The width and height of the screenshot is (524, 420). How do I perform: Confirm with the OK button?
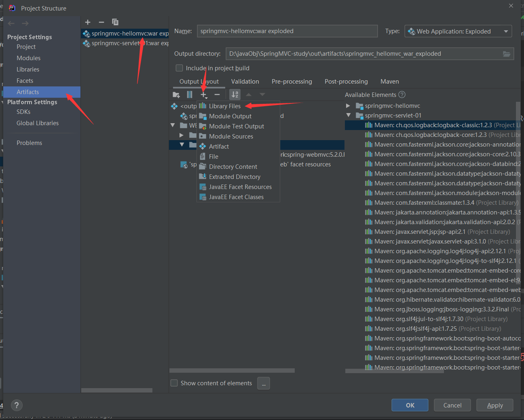[410, 405]
